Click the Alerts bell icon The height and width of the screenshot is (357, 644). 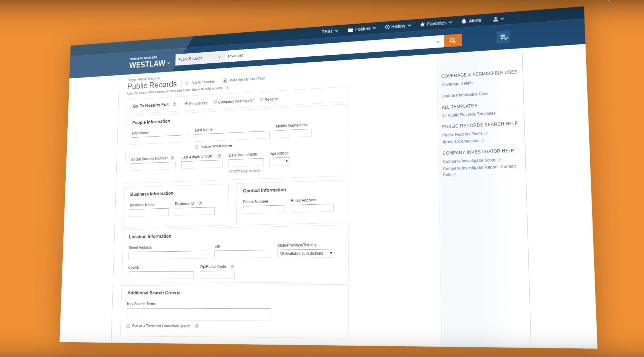(x=464, y=21)
